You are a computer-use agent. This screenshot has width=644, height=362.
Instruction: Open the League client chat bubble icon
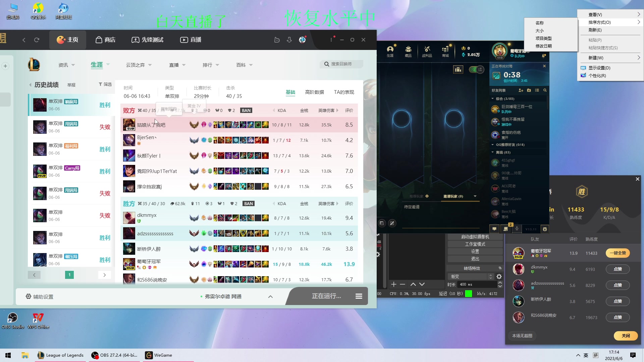coord(494,229)
